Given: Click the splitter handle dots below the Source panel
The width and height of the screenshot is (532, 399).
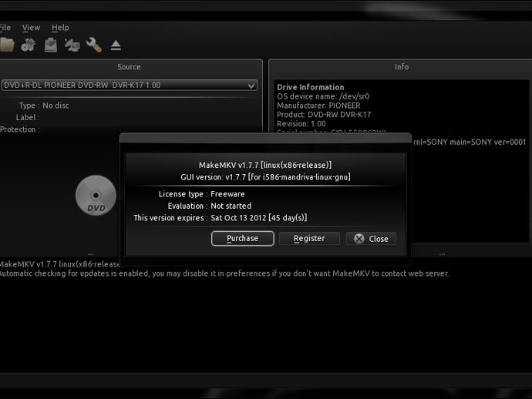Looking at the screenshot, I should (90, 254).
